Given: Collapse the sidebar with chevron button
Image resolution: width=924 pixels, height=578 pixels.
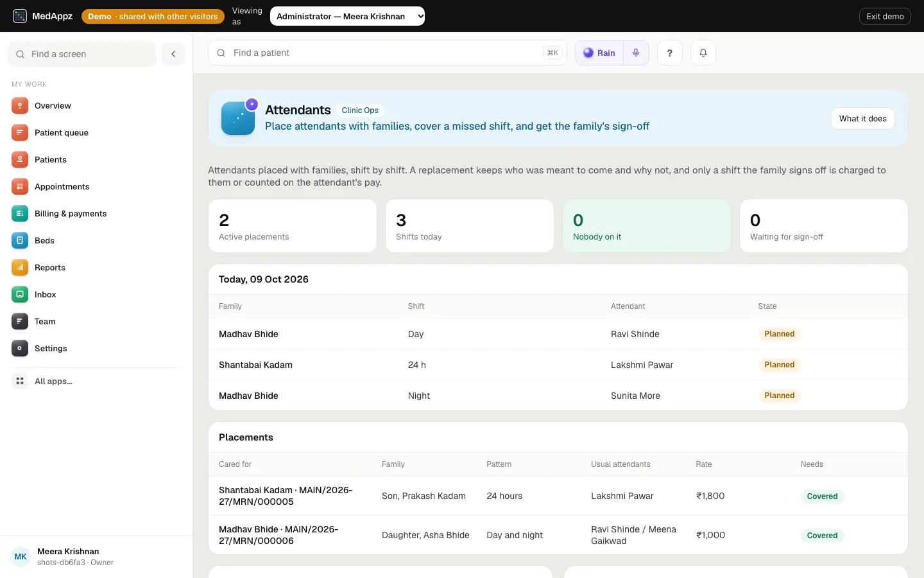Looking at the screenshot, I should (173, 54).
